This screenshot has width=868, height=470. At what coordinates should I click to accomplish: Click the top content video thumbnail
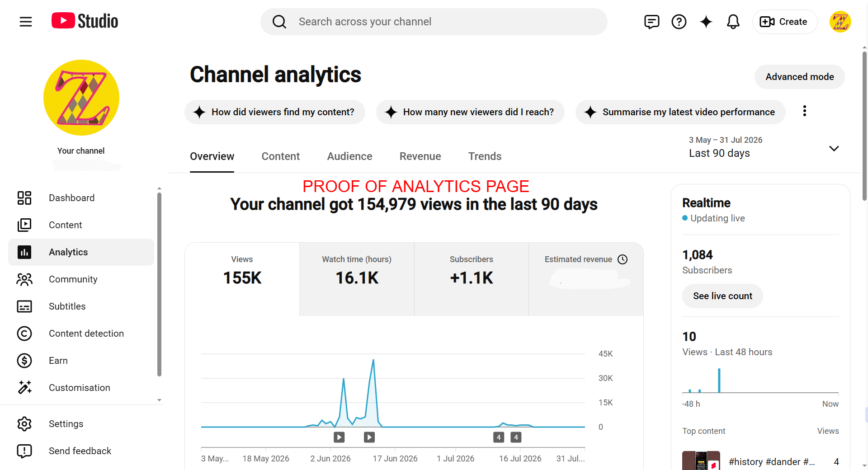click(x=701, y=461)
